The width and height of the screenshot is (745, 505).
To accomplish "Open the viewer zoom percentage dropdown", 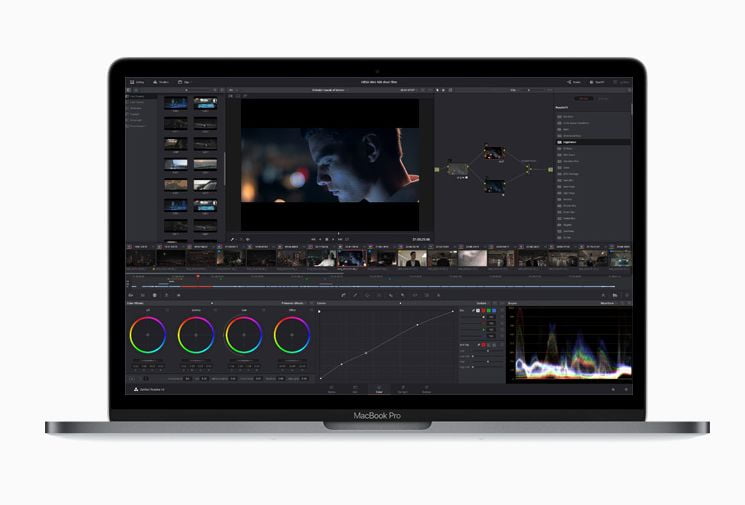I will [x=232, y=90].
